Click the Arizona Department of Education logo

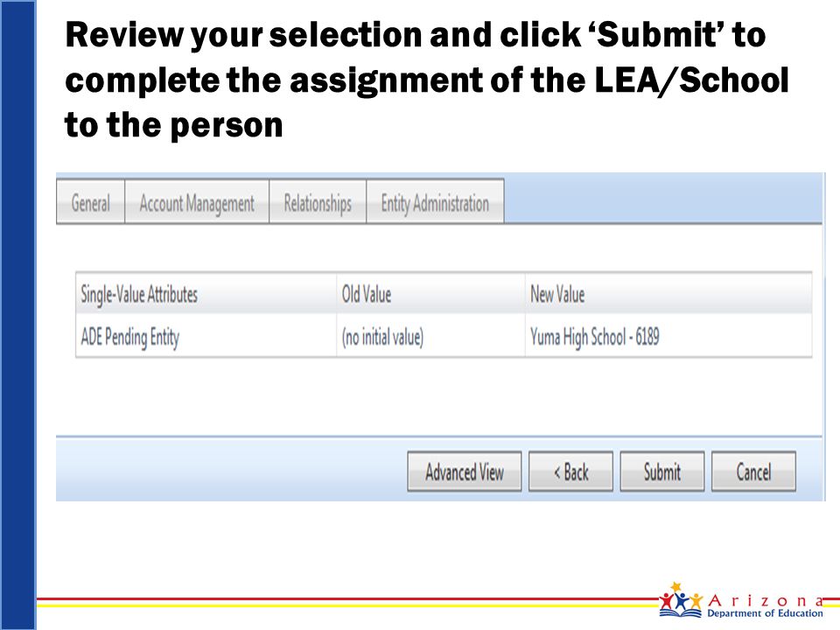pos(741,601)
